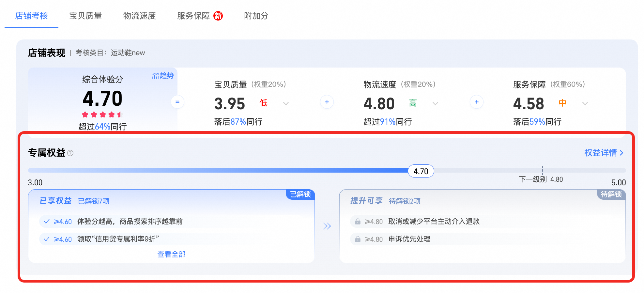Click 超过64%同行 text
644x293 pixels.
click(102, 127)
